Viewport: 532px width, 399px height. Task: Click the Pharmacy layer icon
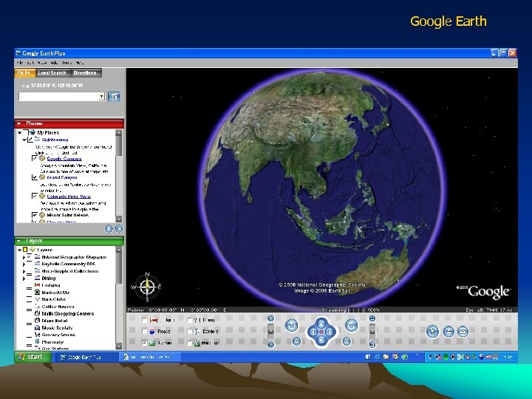[x=38, y=341]
